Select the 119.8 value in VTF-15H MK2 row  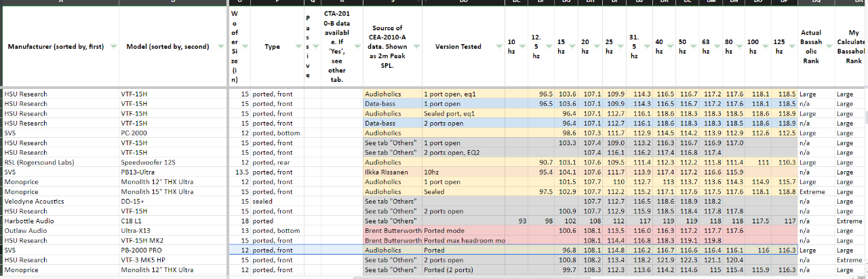tap(710, 240)
